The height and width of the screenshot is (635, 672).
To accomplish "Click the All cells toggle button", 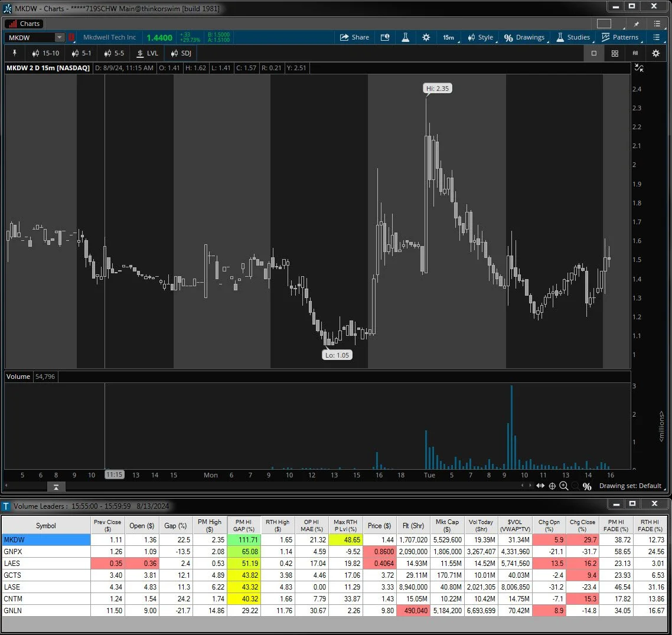I will pos(635,53).
